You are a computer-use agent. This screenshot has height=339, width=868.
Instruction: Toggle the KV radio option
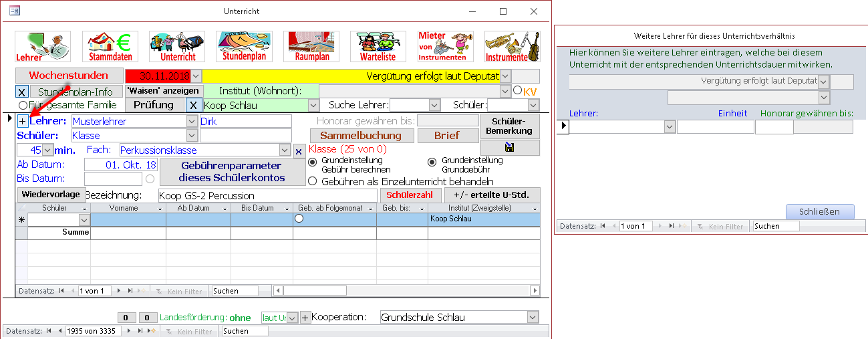tap(517, 91)
